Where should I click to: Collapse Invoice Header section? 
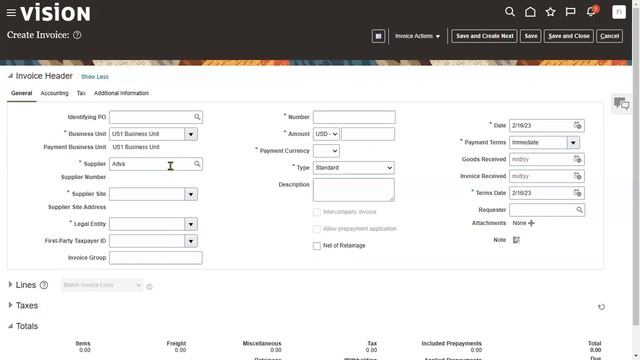click(x=10, y=76)
